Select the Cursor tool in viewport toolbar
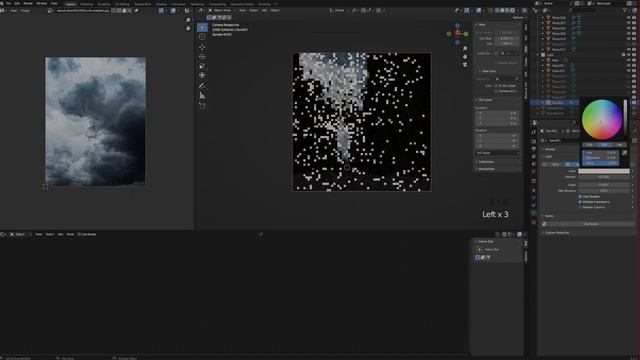640x360 pixels. [202, 37]
